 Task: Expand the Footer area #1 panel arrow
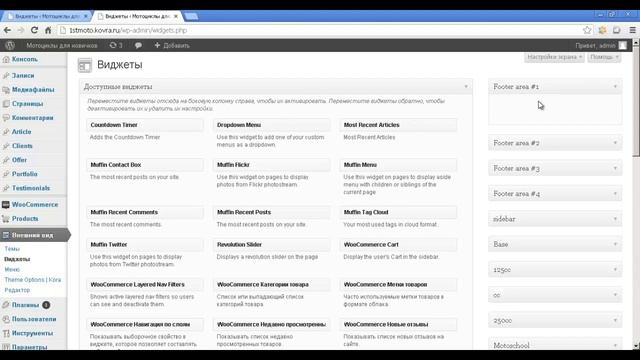615,87
